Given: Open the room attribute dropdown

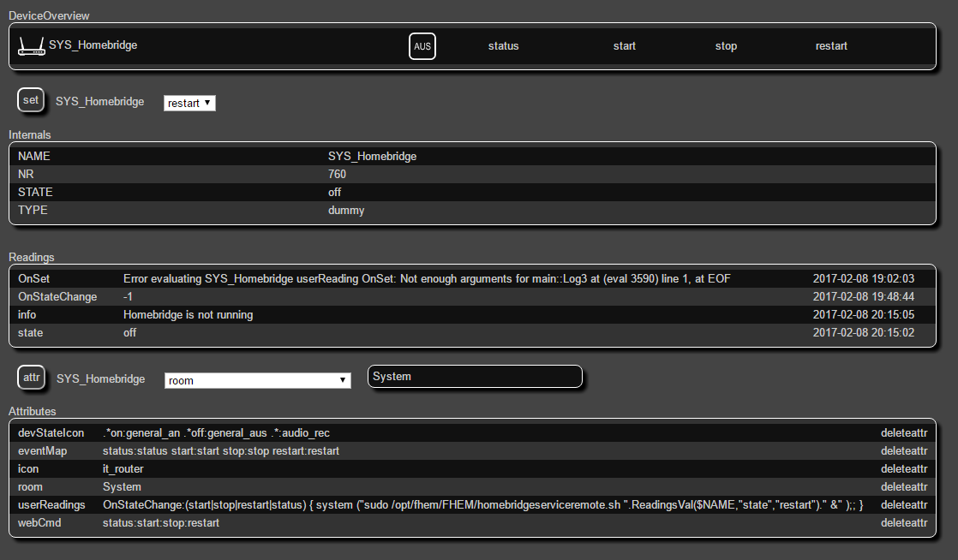Looking at the screenshot, I should click(x=257, y=380).
